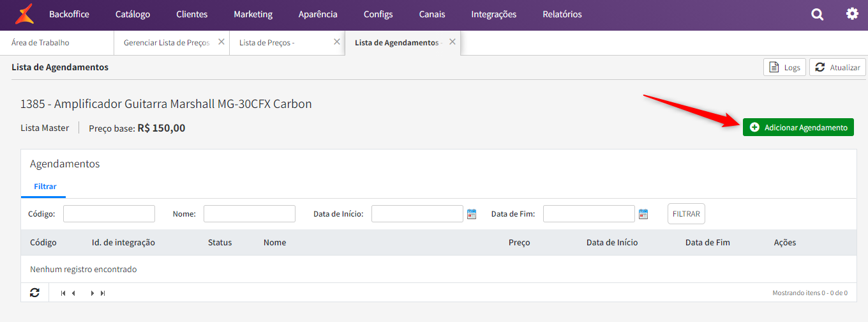Focus the Data de Início input field
868x322 pixels.
tap(417, 214)
